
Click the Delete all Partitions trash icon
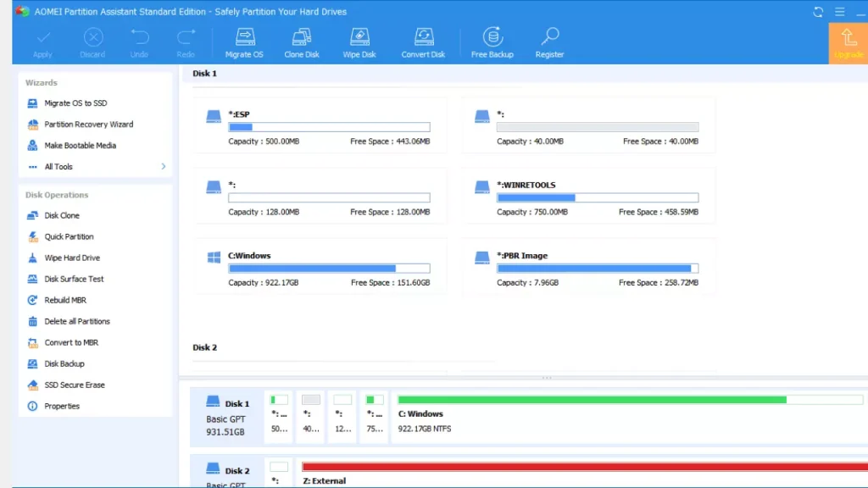tap(33, 321)
